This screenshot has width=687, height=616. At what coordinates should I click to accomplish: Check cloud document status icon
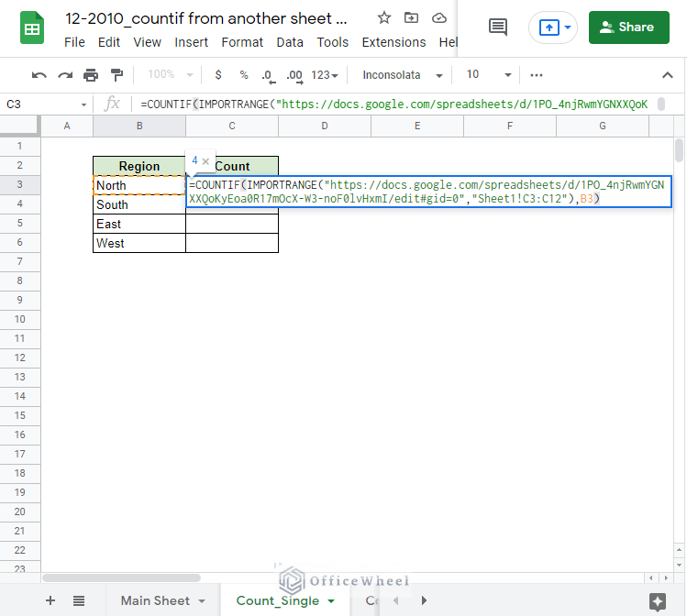tap(439, 18)
